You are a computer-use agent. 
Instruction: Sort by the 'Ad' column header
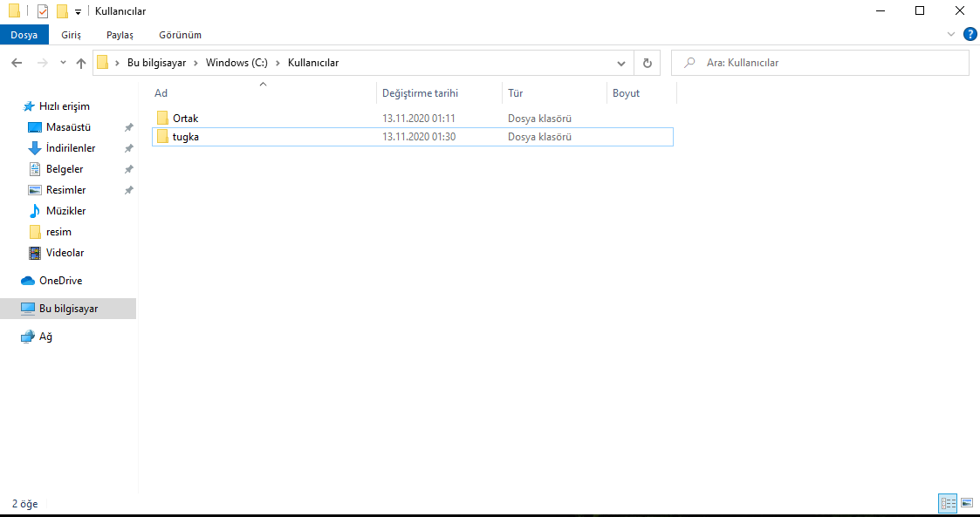[263, 93]
